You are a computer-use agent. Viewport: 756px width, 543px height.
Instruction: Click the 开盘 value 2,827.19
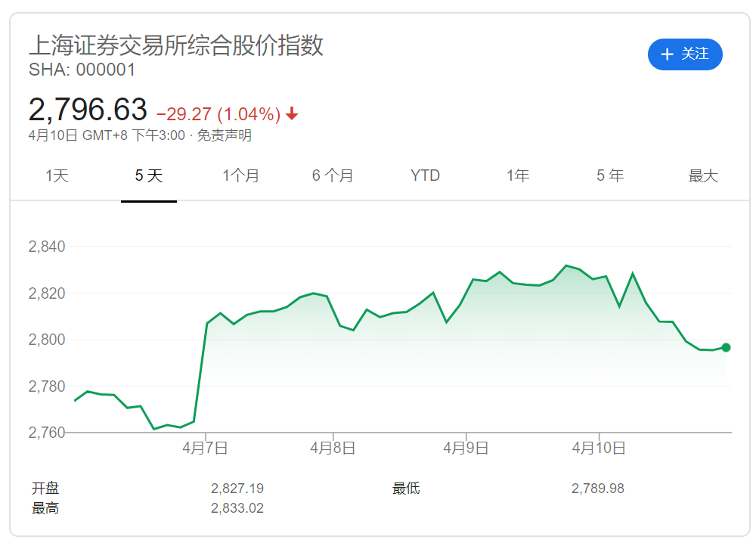tap(237, 489)
